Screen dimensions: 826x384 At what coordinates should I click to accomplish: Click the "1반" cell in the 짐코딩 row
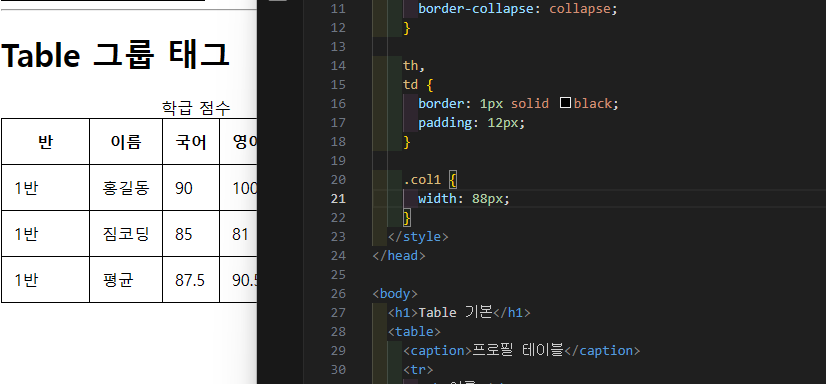[x=46, y=234]
